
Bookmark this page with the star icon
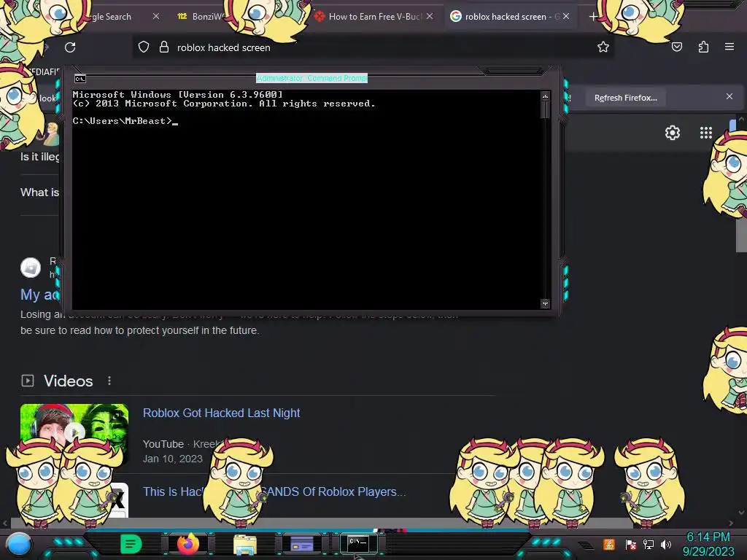click(603, 47)
